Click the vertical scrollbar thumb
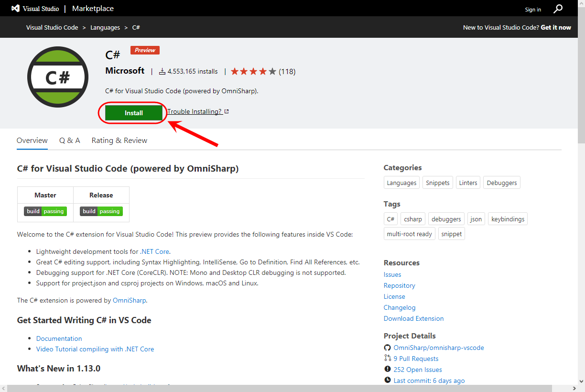585x392 pixels. [581, 75]
